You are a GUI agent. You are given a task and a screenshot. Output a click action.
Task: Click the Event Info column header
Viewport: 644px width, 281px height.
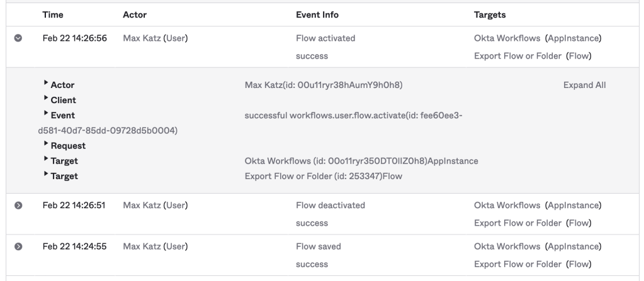point(317,14)
